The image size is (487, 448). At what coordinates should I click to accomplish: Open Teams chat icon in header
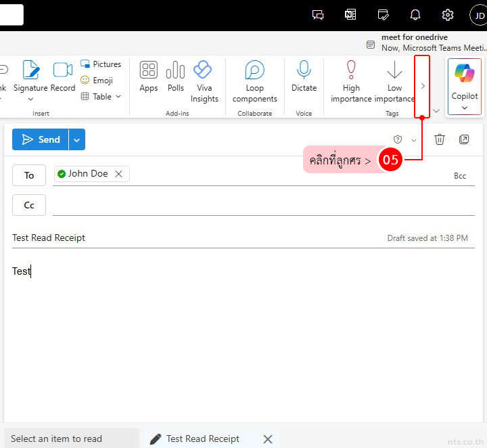[x=318, y=15]
